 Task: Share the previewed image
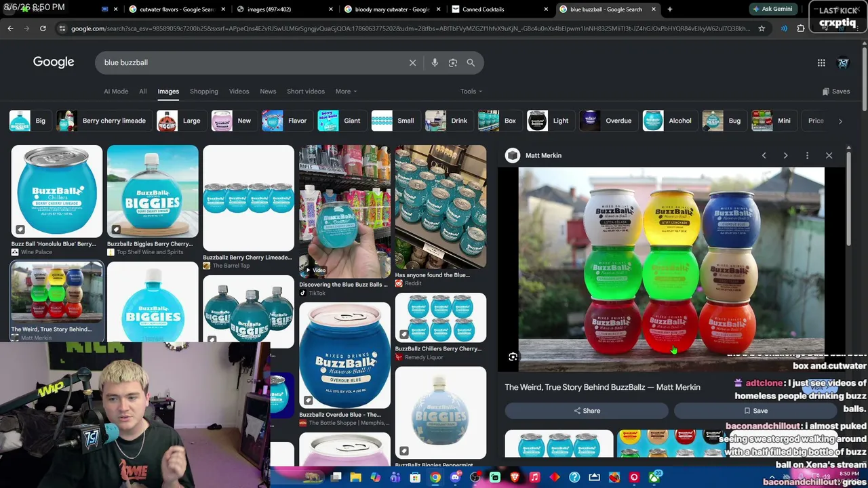pyautogui.click(x=587, y=411)
